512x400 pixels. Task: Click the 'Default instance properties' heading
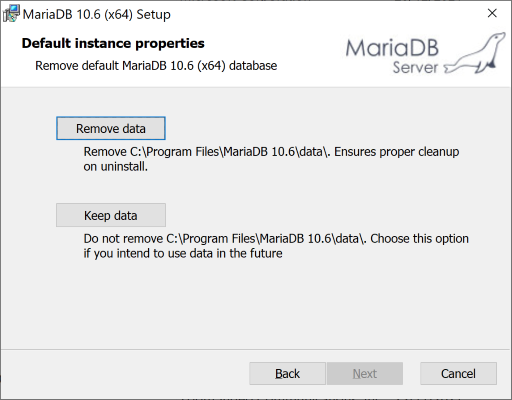(x=113, y=43)
